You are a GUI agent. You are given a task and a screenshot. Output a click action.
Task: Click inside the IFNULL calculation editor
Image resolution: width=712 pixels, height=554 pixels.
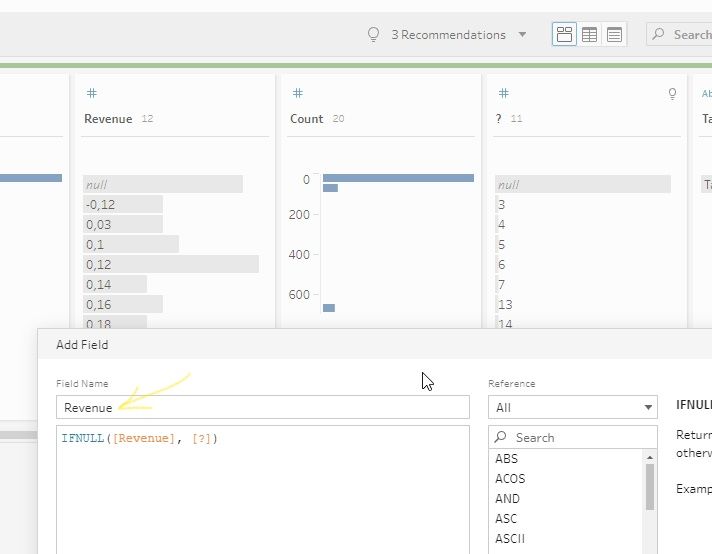point(262,490)
